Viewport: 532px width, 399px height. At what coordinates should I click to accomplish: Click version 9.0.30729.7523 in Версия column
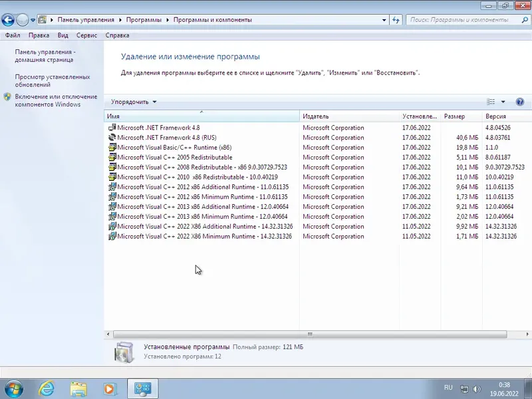[505, 167]
